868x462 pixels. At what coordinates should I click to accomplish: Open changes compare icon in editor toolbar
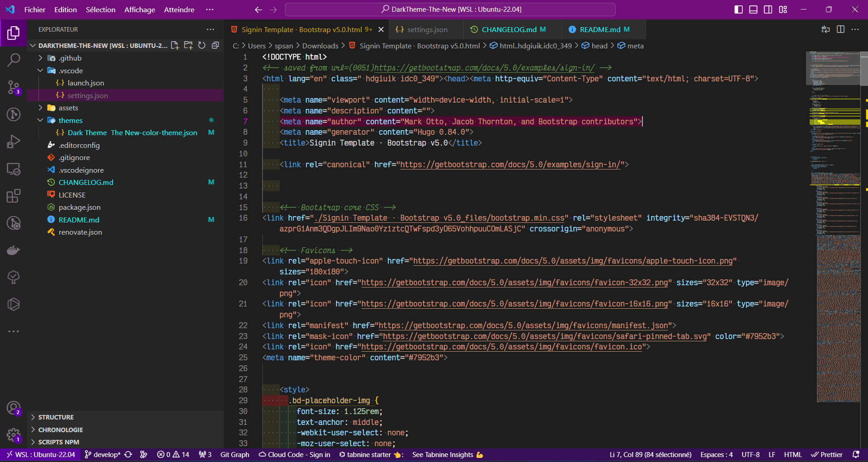[x=826, y=29]
